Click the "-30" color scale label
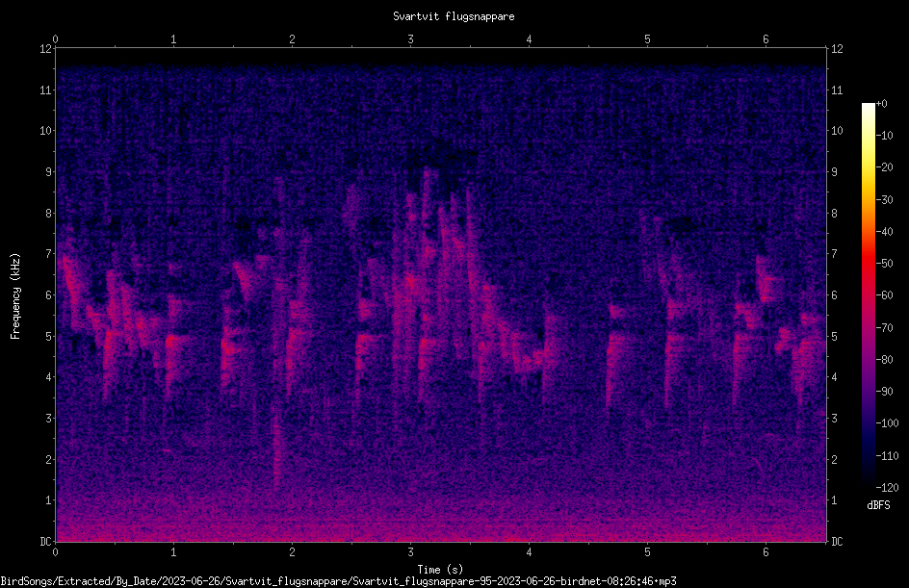Screen dimensions: 909x588 point(885,200)
